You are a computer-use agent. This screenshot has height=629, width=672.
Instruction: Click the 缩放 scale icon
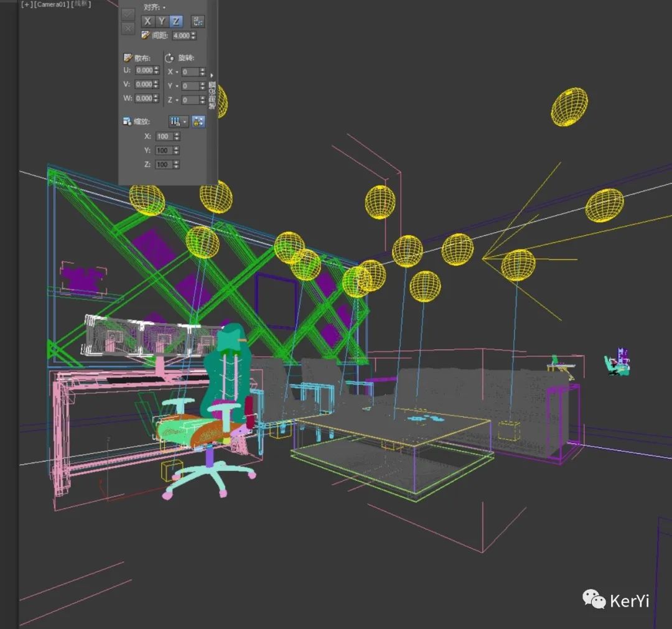click(128, 122)
